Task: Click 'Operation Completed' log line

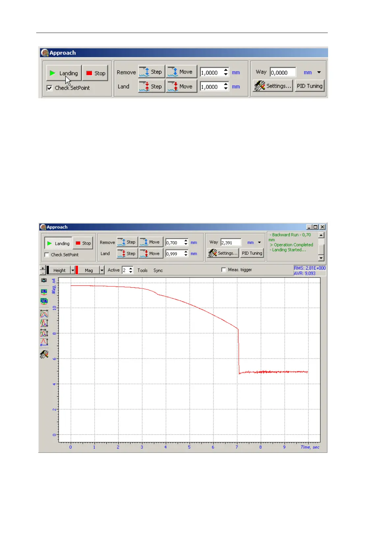Action: pyautogui.click(x=292, y=245)
